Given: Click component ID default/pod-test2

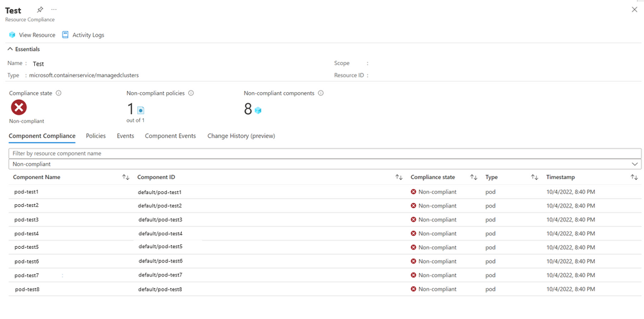Looking at the screenshot, I should tap(160, 206).
